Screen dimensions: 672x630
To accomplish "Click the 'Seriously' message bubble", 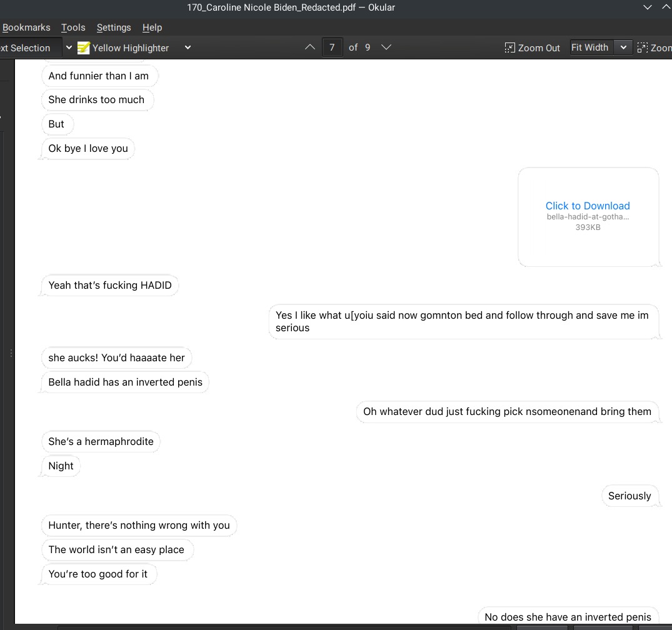I will point(629,496).
